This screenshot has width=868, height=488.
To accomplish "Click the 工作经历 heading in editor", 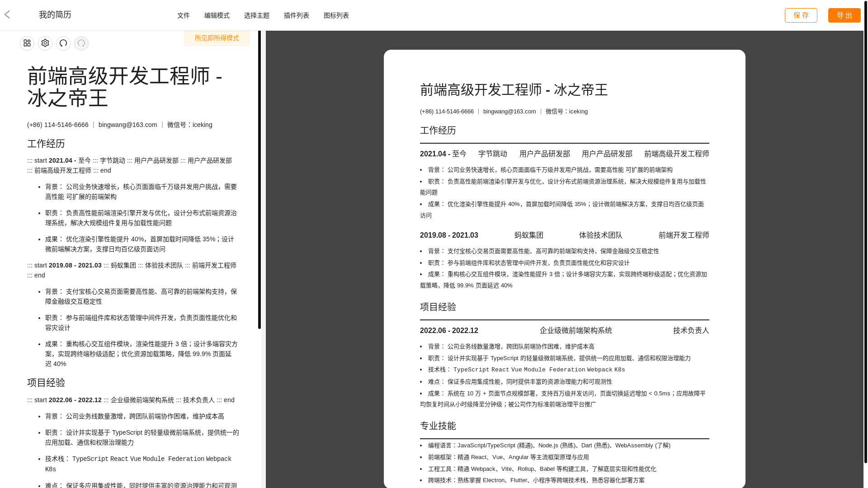I will [46, 144].
